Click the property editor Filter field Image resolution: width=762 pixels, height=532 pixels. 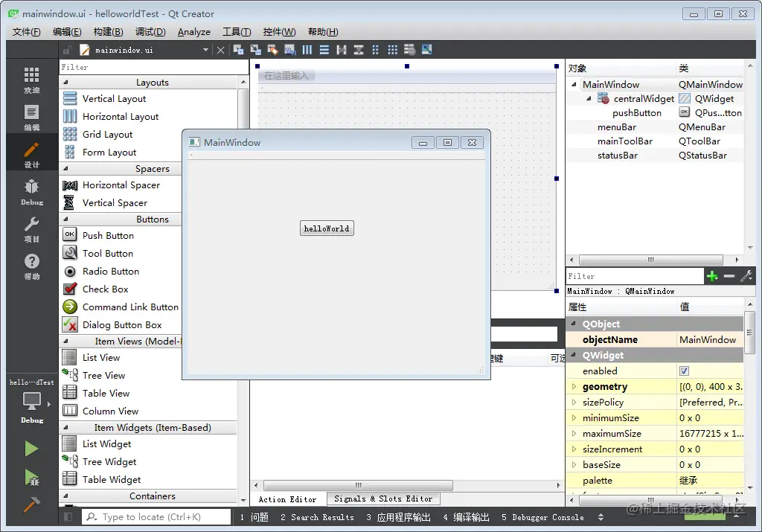point(635,277)
